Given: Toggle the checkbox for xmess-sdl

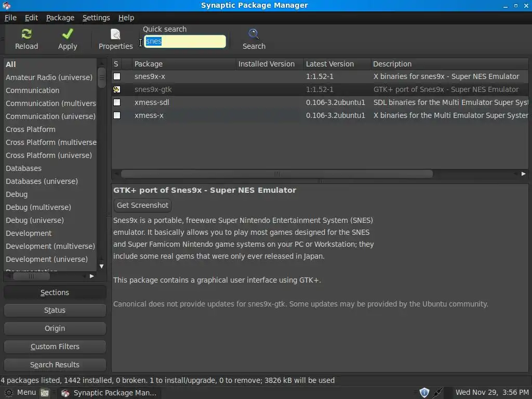Looking at the screenshot, I should (x=117, y=102).
